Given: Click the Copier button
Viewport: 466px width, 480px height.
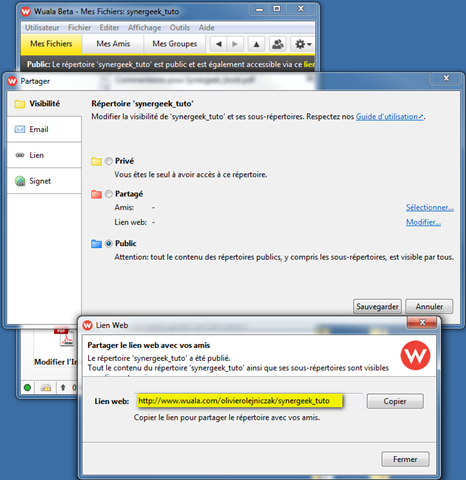Looking at the screenshot, I should coord(395,401).
